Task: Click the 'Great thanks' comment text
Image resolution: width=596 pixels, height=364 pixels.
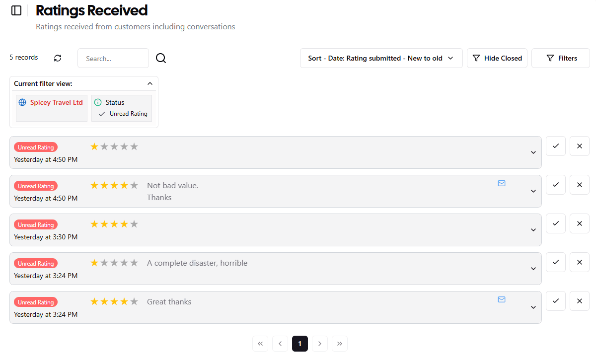Action: (169, 302)
